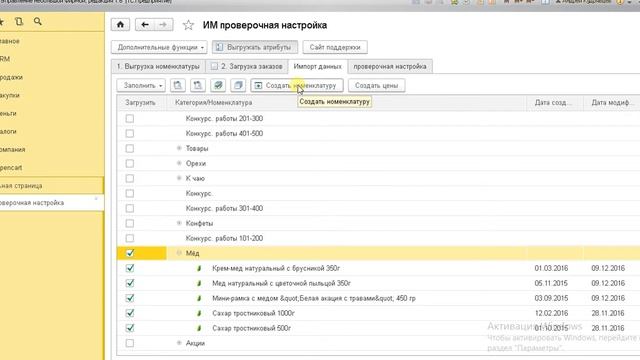Uncheck the Мёд category checkbox
Screen dimensions: 640x360
130,253
